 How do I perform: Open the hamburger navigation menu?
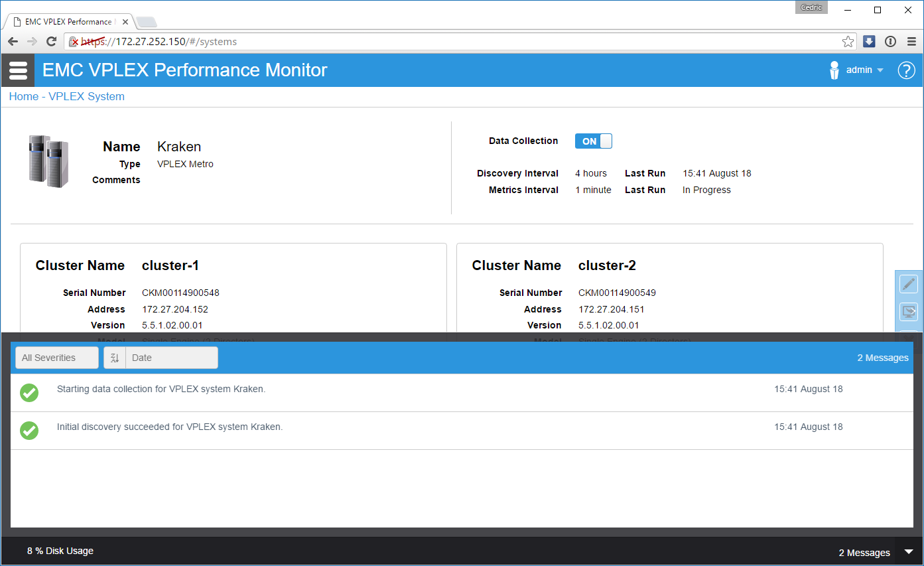(x=18, y=70)
